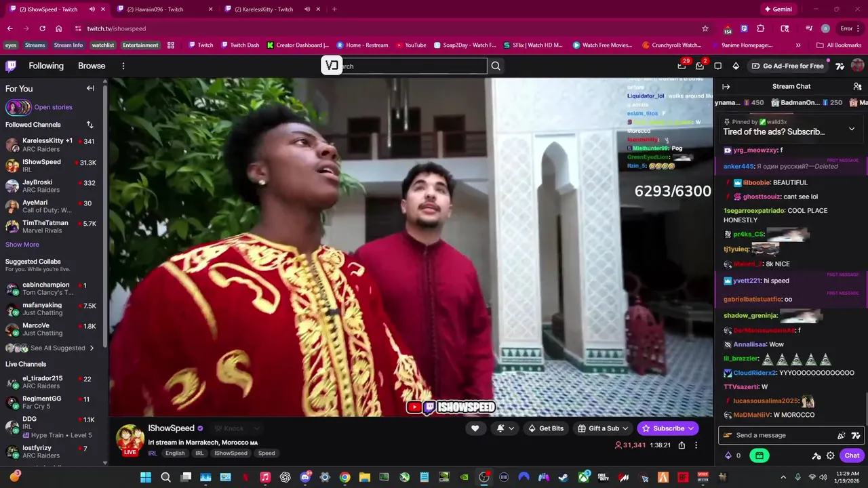Open Chrome extensions puzzle icon
This screenshot has width=868, height=488.
(761, 28)
